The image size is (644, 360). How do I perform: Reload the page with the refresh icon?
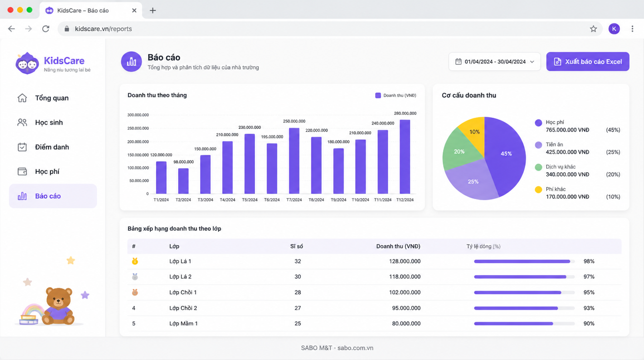(46, 29)
